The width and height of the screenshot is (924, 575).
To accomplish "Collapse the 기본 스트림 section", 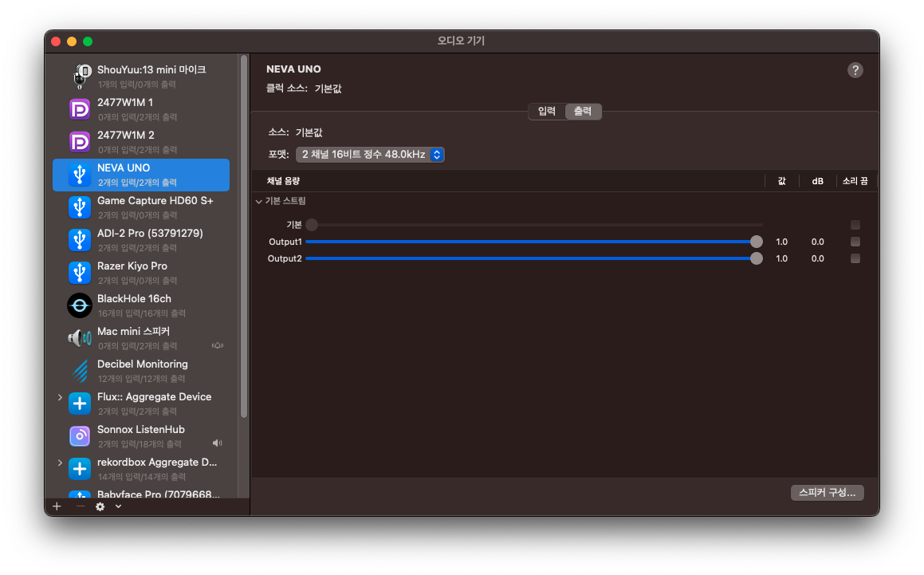I will tap(258, 202).
